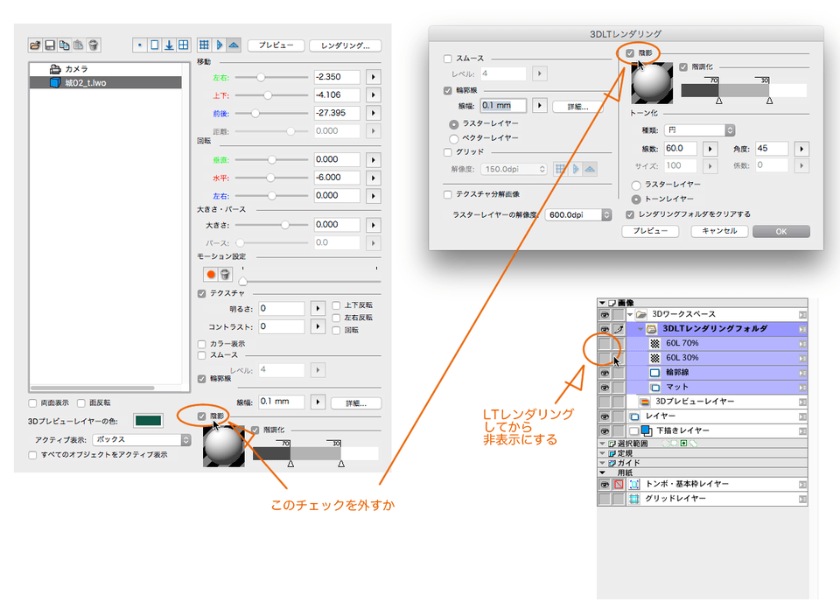The image size is (840, 616).
Task: Hide the マット layer with its eye icon
Action: (x=604, y=387)
